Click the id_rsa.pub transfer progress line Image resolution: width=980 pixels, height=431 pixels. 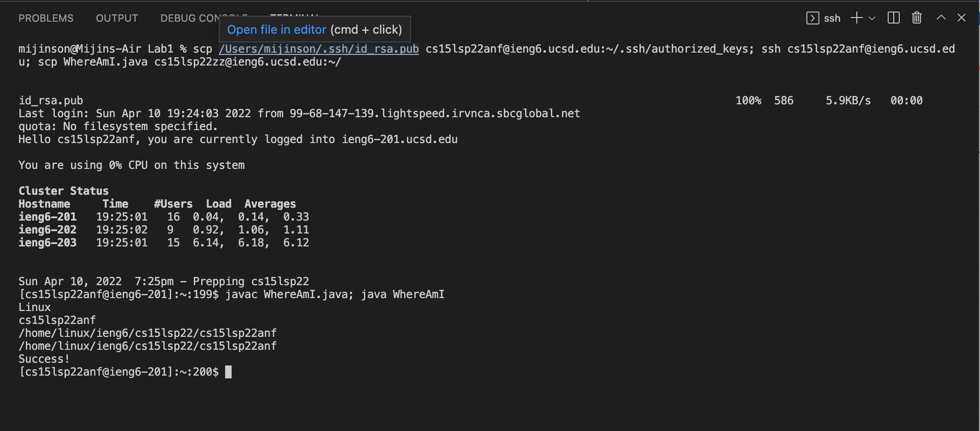471,101
